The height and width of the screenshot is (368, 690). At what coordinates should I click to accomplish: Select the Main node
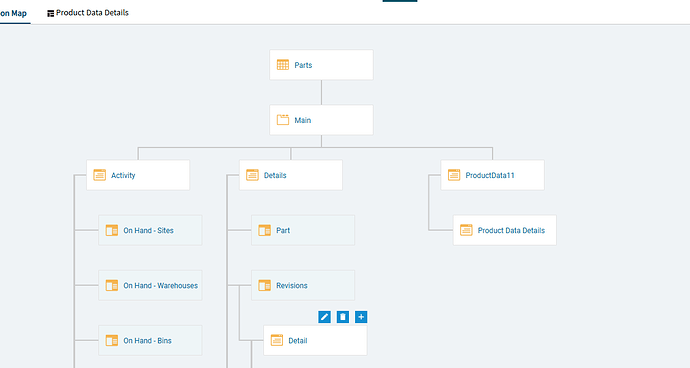click(321, 120)
